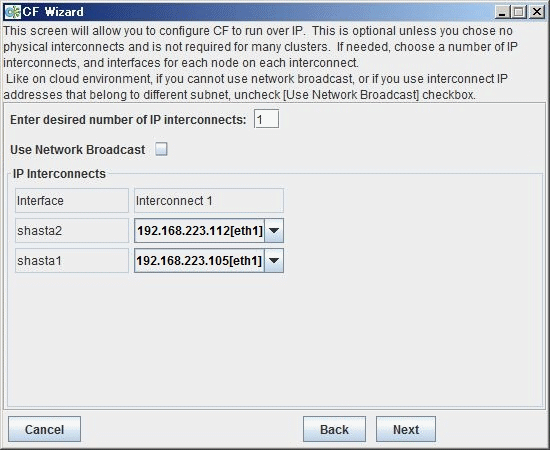Viewport: 550px width, 450px height.
Task: Click the Use Network Broadcast label
Action: [78, 150]
